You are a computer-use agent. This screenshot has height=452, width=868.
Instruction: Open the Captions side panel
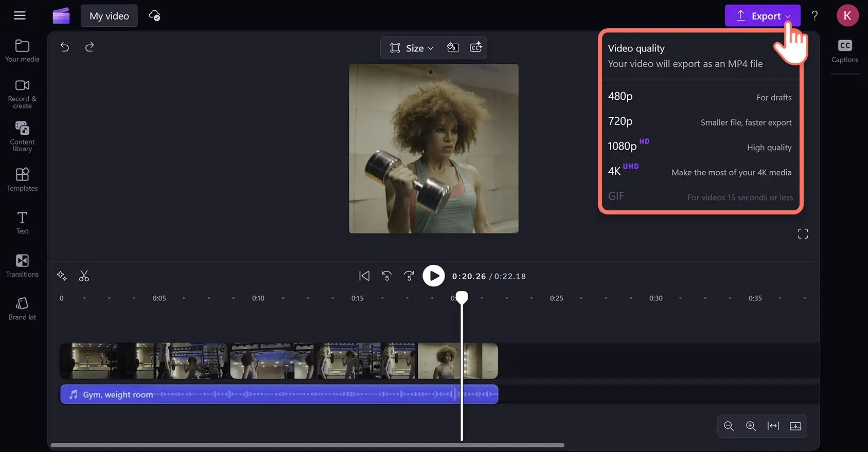pos(845,51)
